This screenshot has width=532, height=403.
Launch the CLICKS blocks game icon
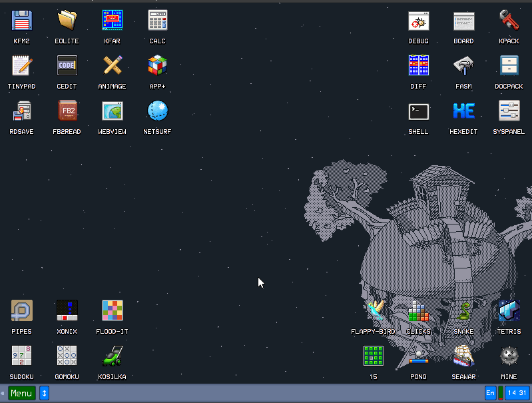(418, 310)
